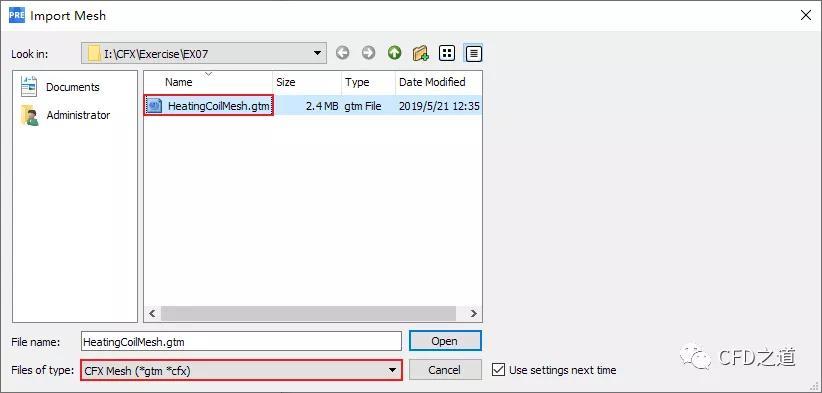Switch to list view mode
The image size is (822, 393).
447,53
